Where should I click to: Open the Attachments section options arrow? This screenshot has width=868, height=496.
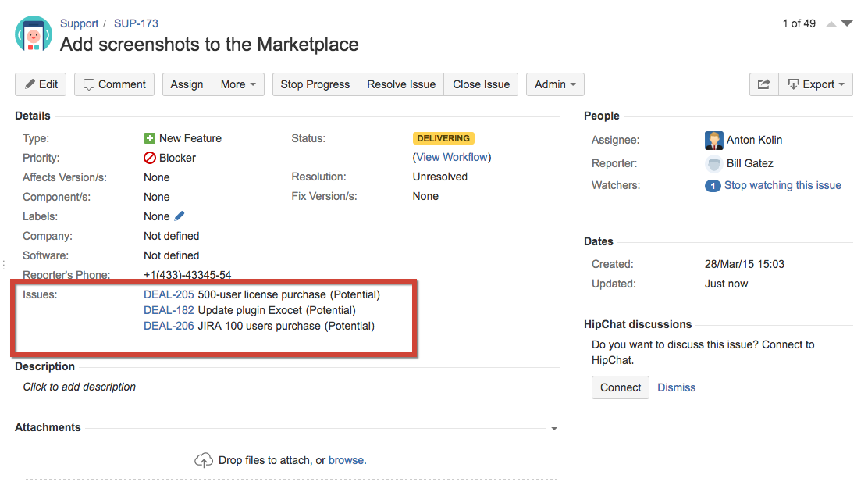tap(554, 429)
